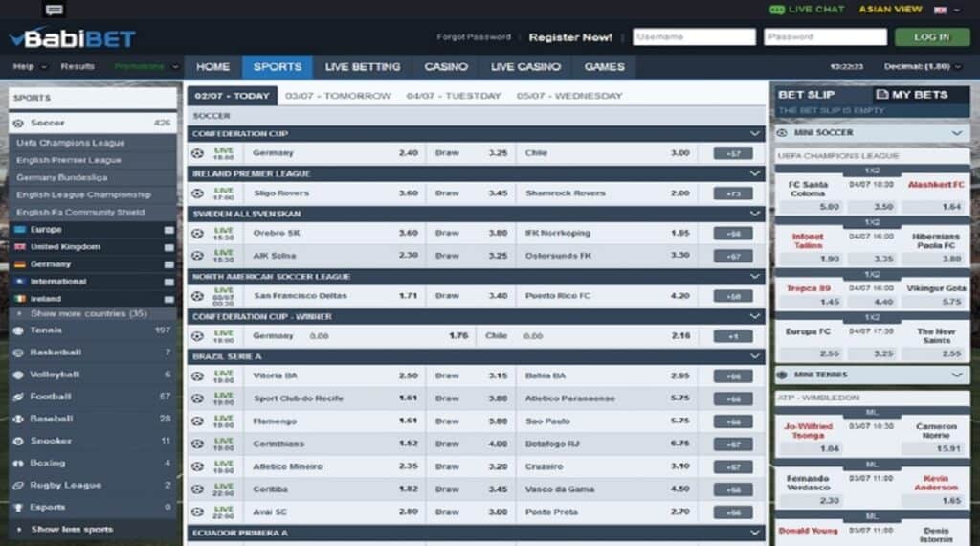Open Live Chat support
Image resolution: width=980 pixels, height=546 pixels.
tap(806, 10)
